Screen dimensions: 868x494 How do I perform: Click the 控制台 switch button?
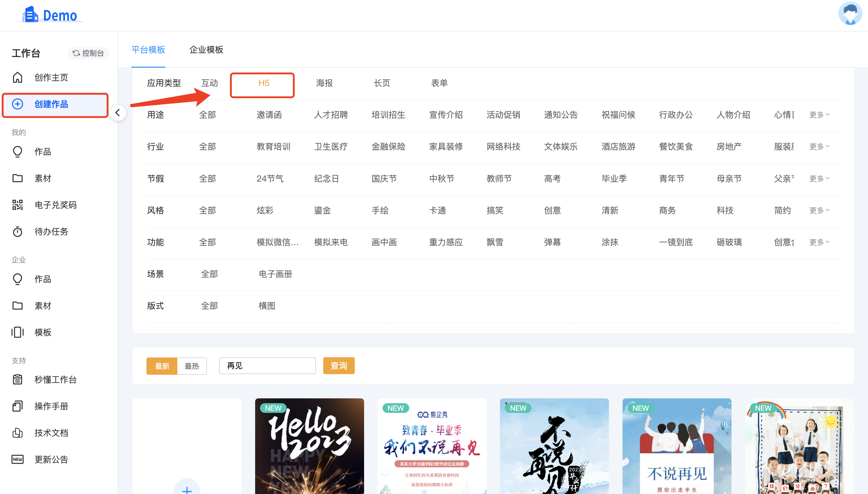click(x=88, y=53)
